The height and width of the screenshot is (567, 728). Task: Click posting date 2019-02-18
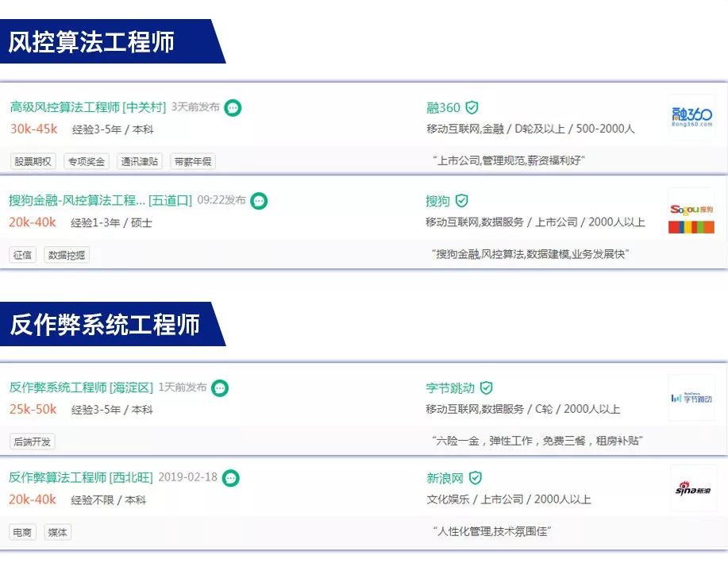click(188, 477)
